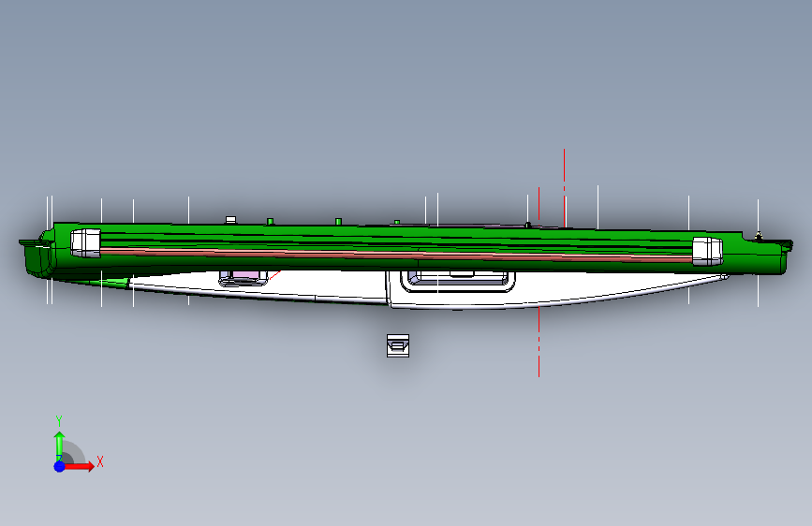Select the large recessed handle pocket on white panel
This screenshot has width=812, height=526.
pyautogui.click(x=458, y=281)
